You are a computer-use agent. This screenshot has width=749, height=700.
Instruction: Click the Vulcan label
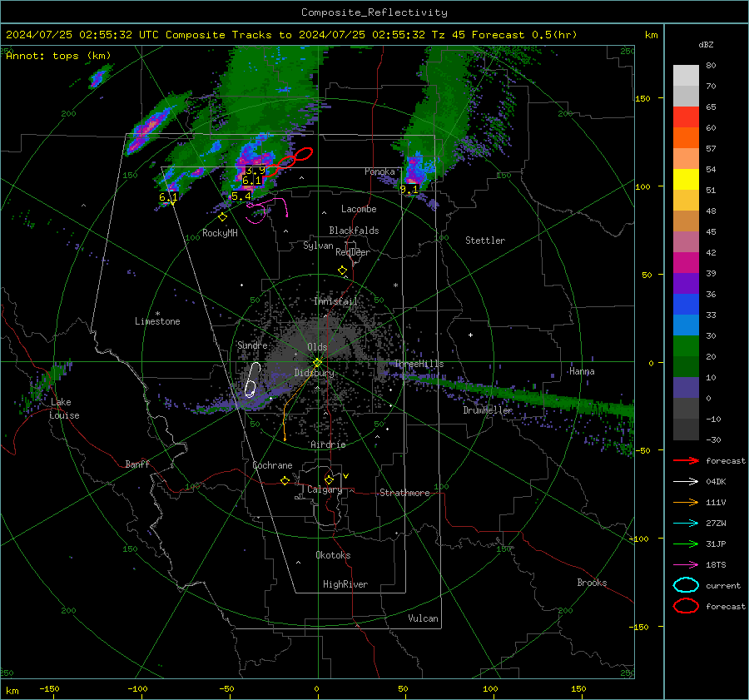(x=424, y=618)
